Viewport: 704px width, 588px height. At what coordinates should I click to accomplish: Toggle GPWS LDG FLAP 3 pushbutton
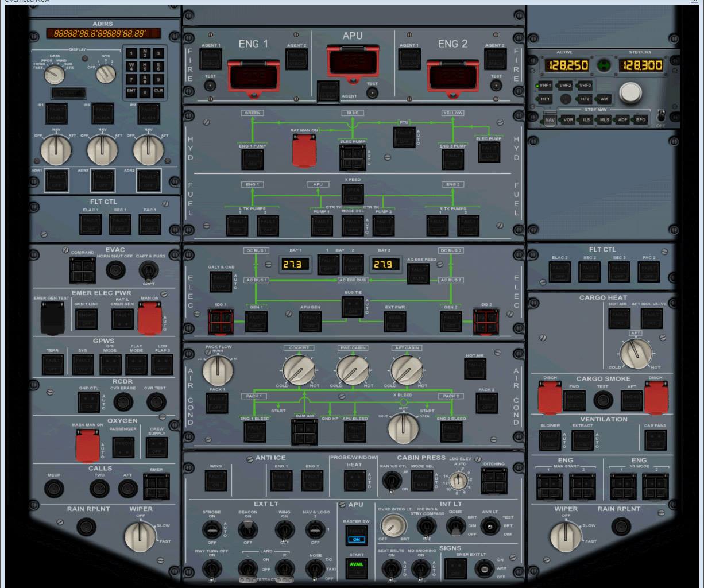point(162,364)
